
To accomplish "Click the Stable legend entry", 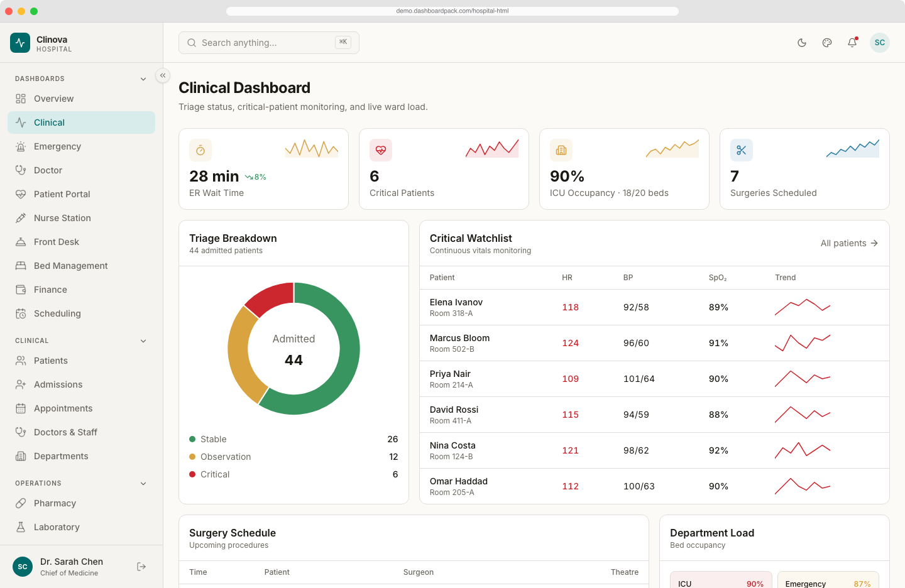I will click(293, 439).
